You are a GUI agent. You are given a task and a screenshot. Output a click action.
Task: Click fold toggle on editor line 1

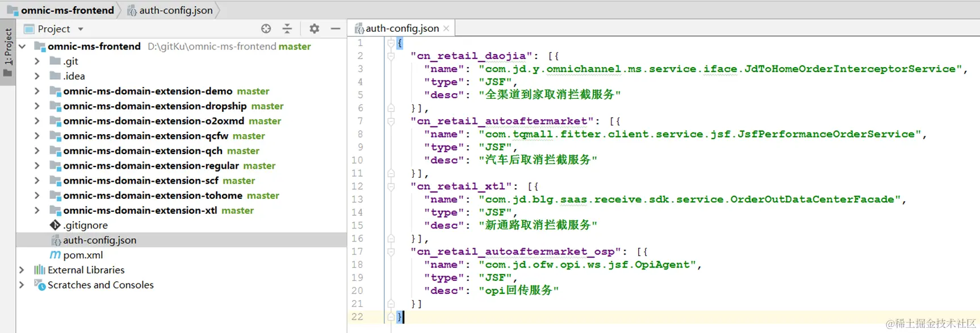point(391,43)
